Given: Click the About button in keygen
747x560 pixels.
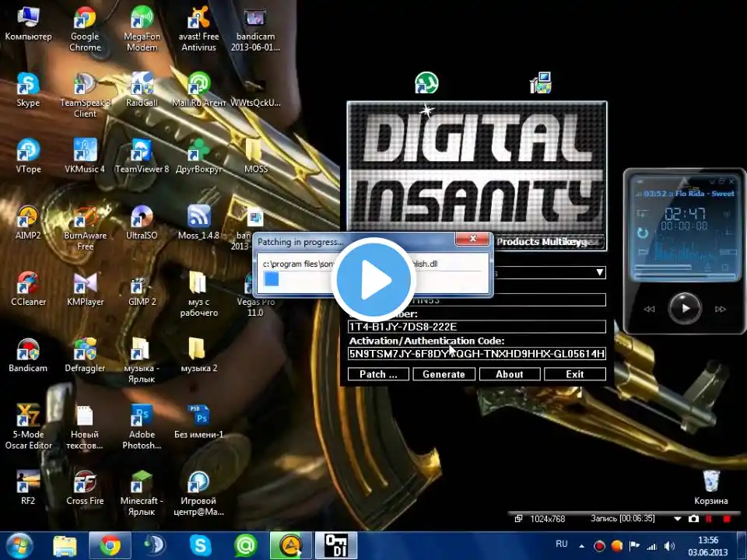Looking at the screenshot, I should [x=509, y=374].
